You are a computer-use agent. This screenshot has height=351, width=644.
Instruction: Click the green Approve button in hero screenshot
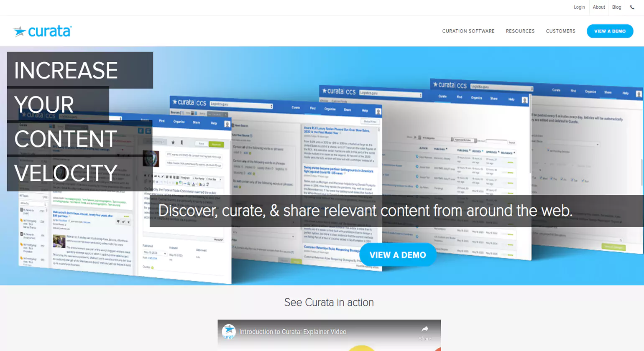pos(216,144)
